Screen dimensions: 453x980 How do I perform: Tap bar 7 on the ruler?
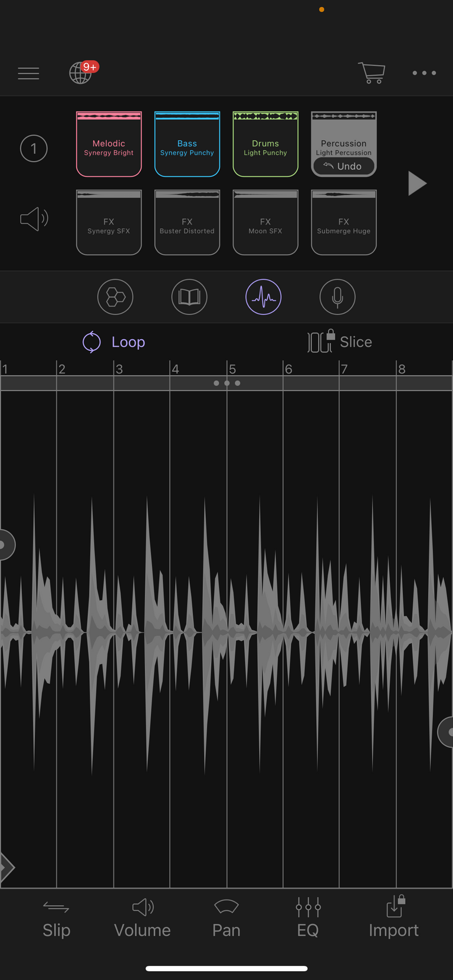pos(344,369)
